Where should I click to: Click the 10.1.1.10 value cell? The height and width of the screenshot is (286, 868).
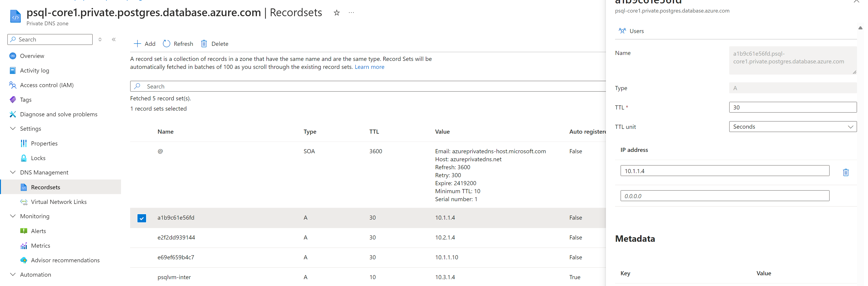tap(447, 257)
